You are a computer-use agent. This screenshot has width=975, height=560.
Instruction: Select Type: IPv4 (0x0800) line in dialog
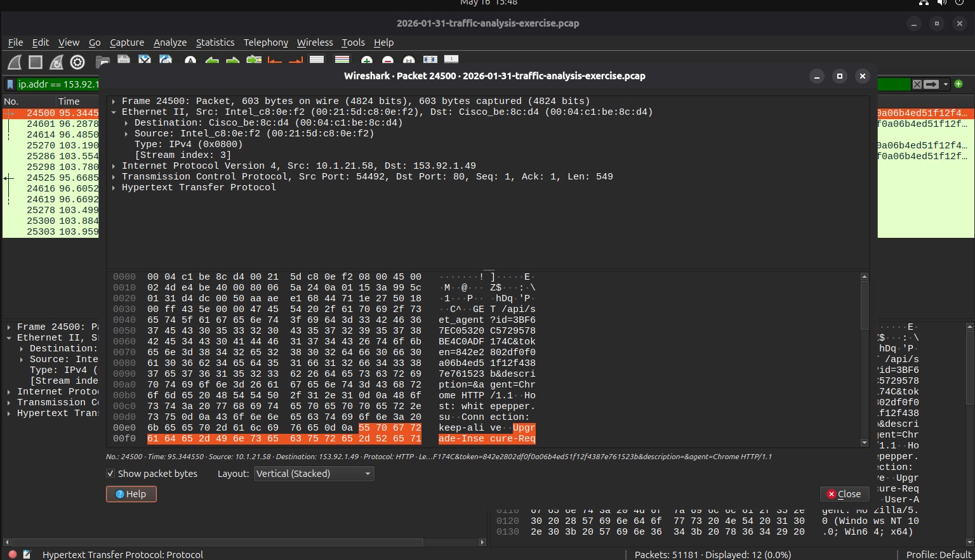(189, 145)
